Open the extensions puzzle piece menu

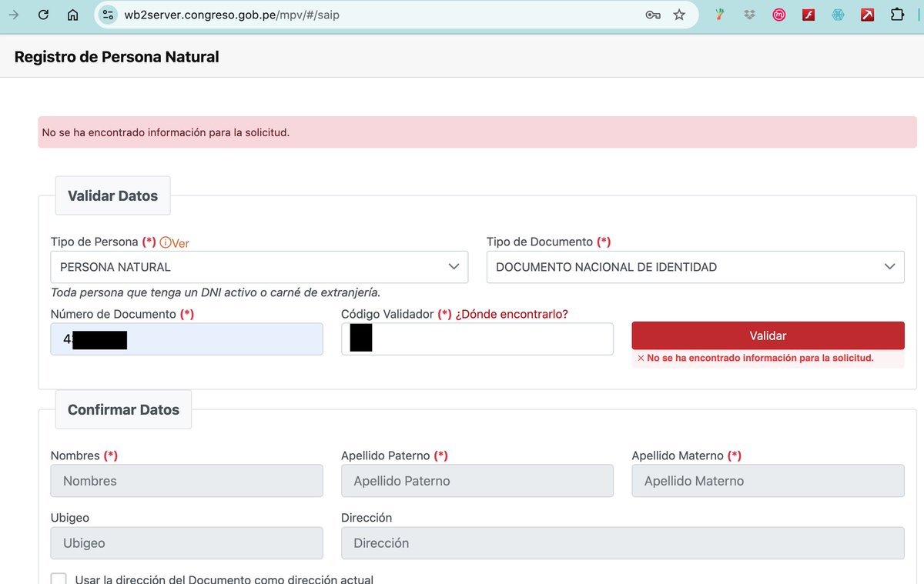[897, 15]
